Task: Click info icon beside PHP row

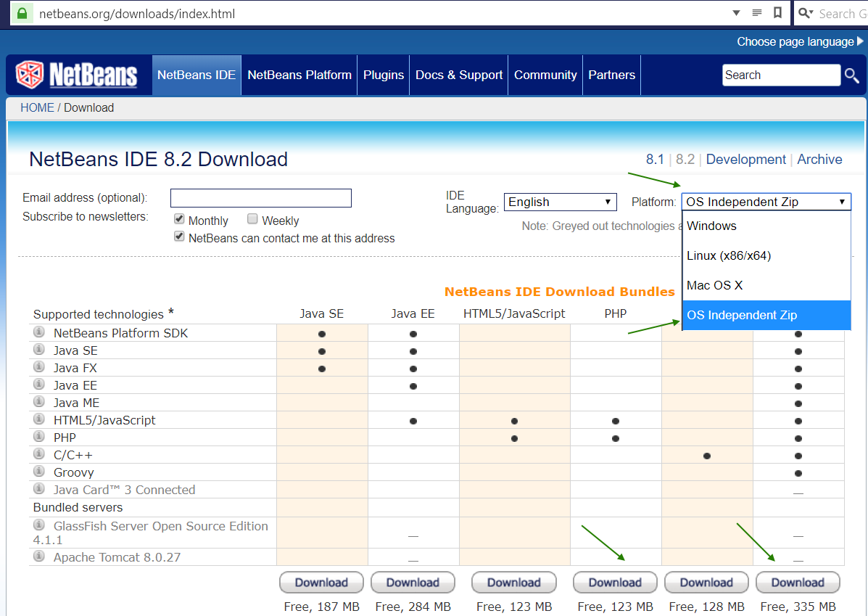Action: point(38,436)
